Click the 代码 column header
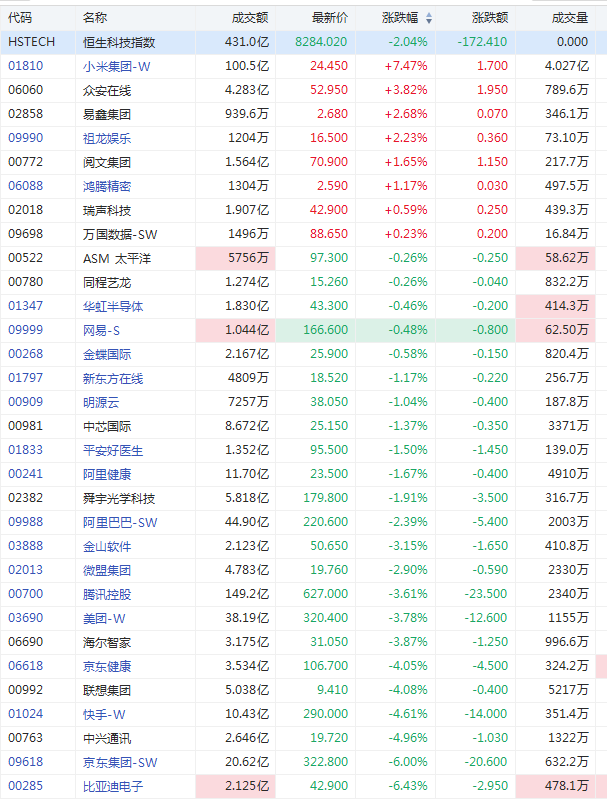 (x=20, y=18)
